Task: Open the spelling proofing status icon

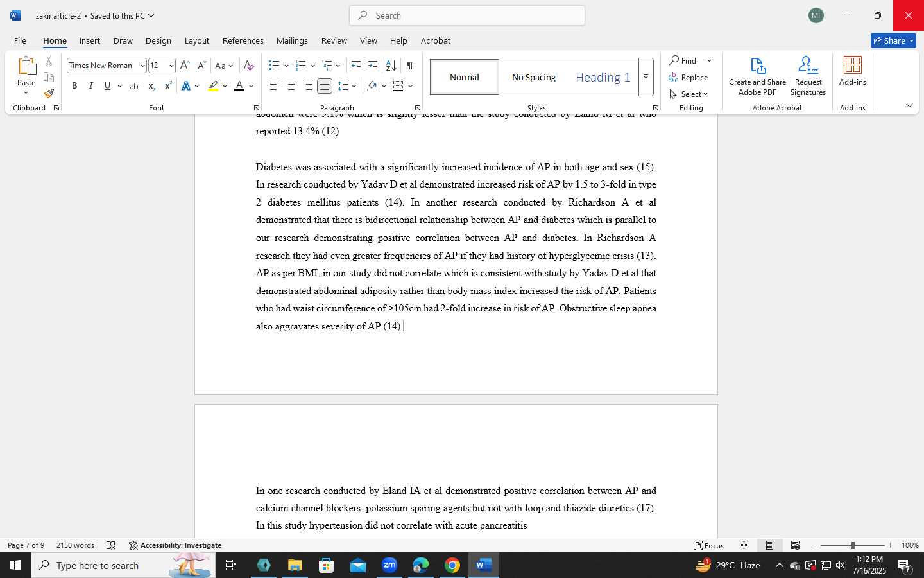Action: coord(110,545)
